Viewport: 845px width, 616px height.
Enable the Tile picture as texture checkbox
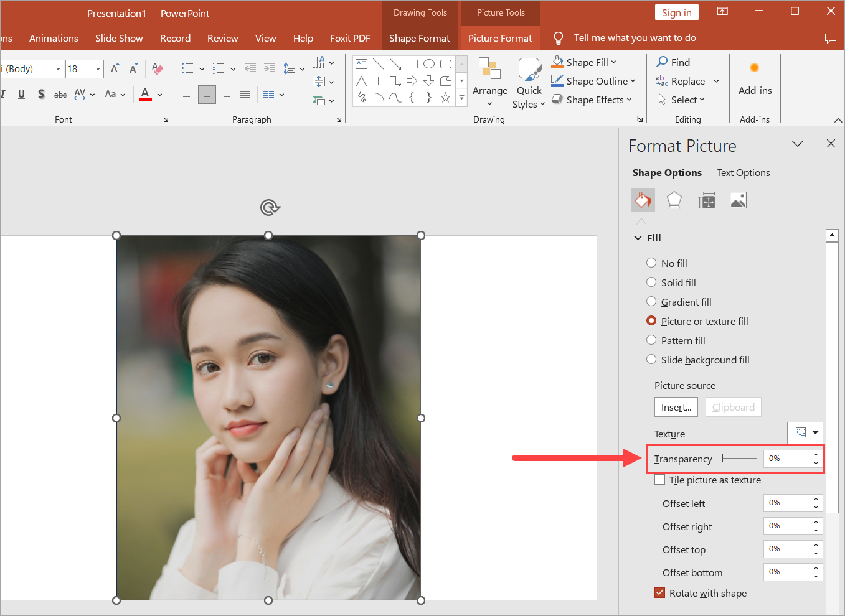(x=660, y=480)
